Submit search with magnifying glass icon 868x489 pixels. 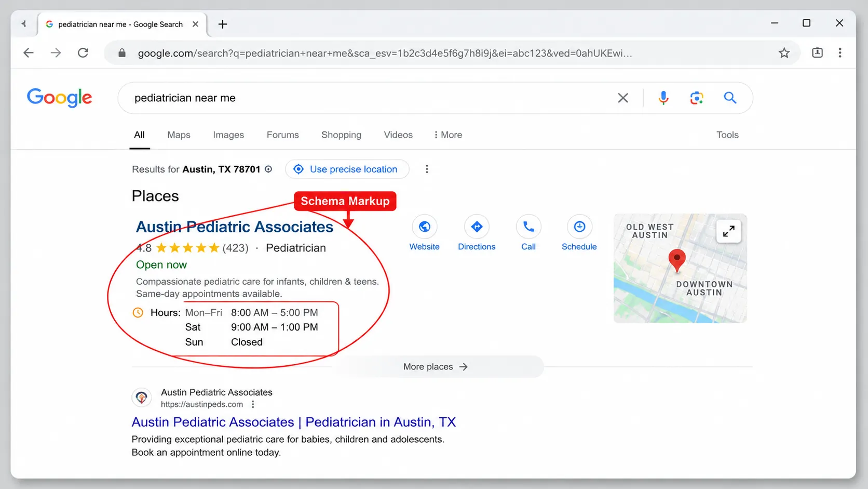pos(730,98)
